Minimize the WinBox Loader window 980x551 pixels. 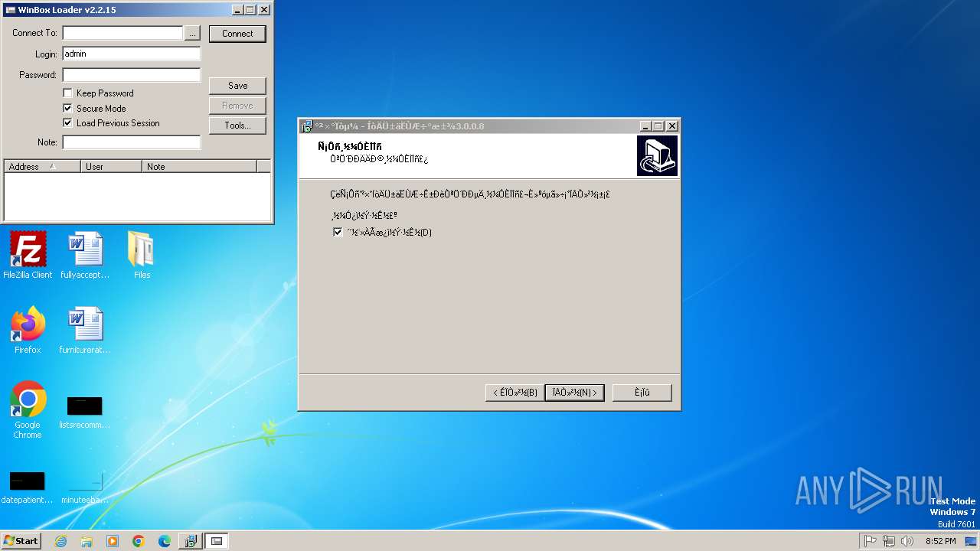tap(237, 10)
